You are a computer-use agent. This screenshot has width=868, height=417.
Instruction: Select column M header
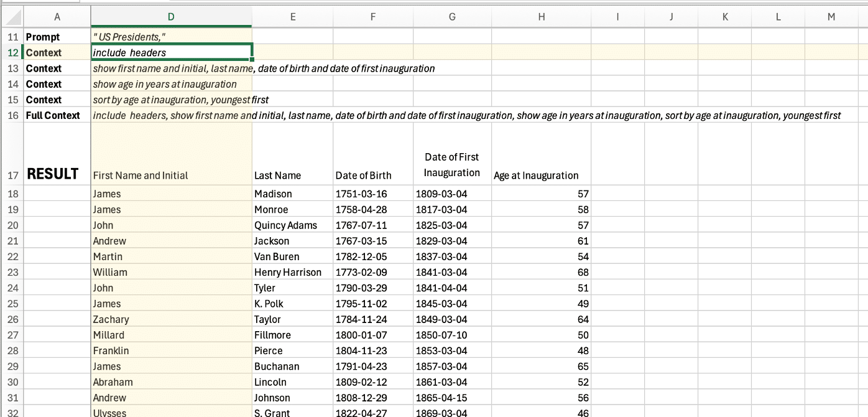pyautogui.click(x=831, y=17)
